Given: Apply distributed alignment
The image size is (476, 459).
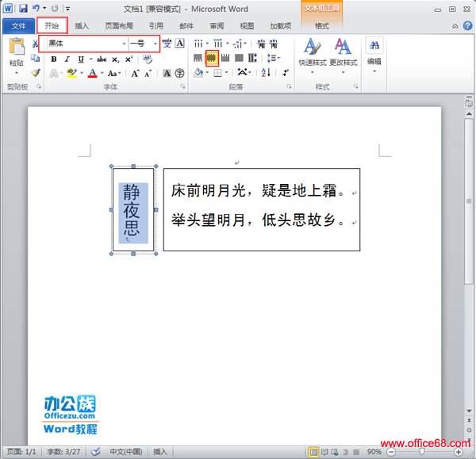Looking at the screenshot, I should 252,58.
